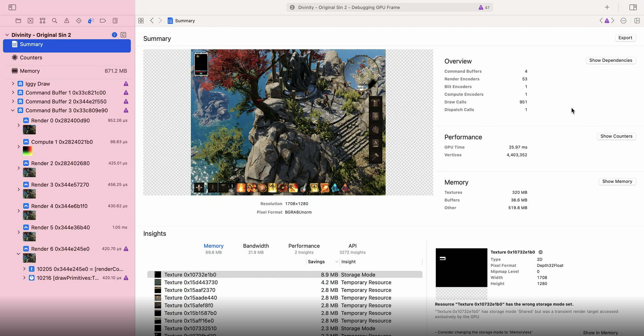Switch to the Bandwidth insights tab
The height and width of the screenshot is (336, 644).
click(256, 249)
